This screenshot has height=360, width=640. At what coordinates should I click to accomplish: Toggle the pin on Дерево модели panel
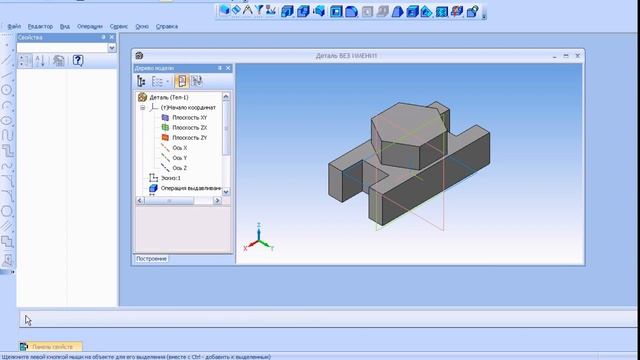[x=220, y=68]
